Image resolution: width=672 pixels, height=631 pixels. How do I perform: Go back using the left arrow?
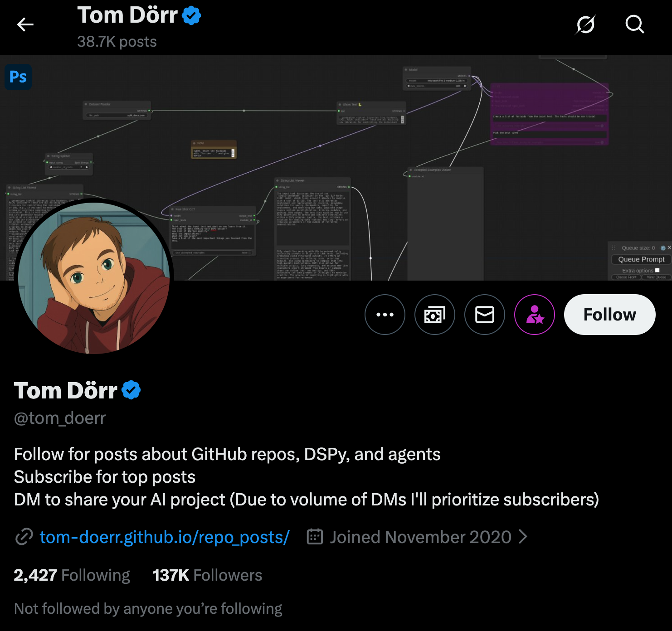coord(25,24)
